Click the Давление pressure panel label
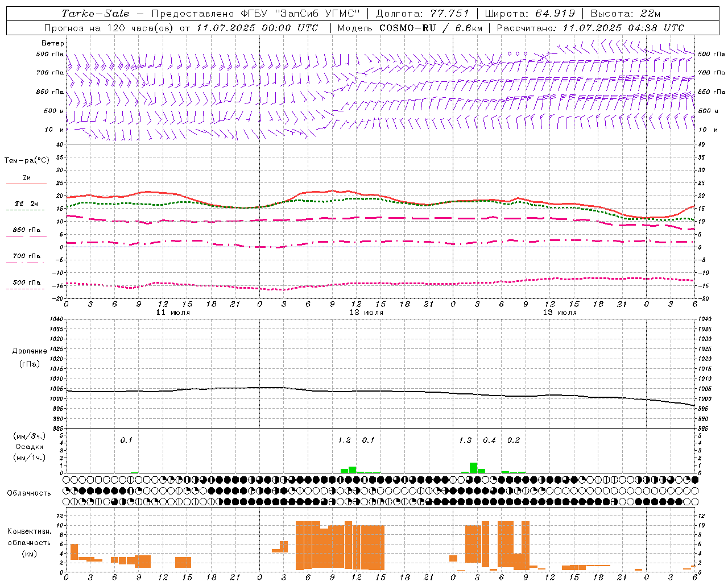This screenshot has width=728, height=582. [x=30, y=351]
